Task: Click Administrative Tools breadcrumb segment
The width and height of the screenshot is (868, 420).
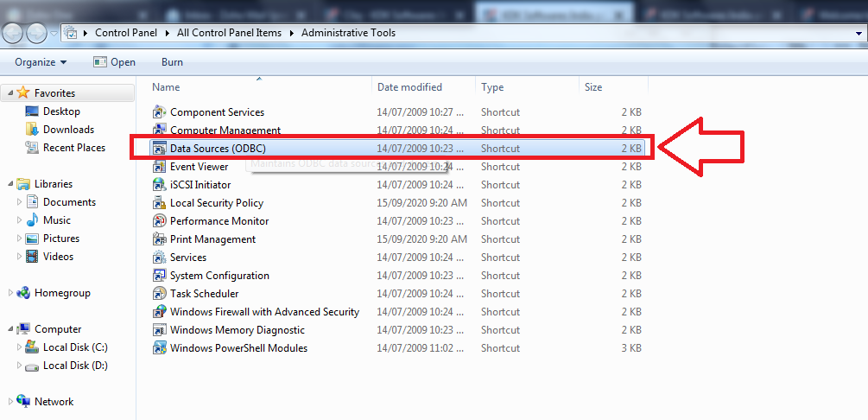Action: [x=348, y=33]
